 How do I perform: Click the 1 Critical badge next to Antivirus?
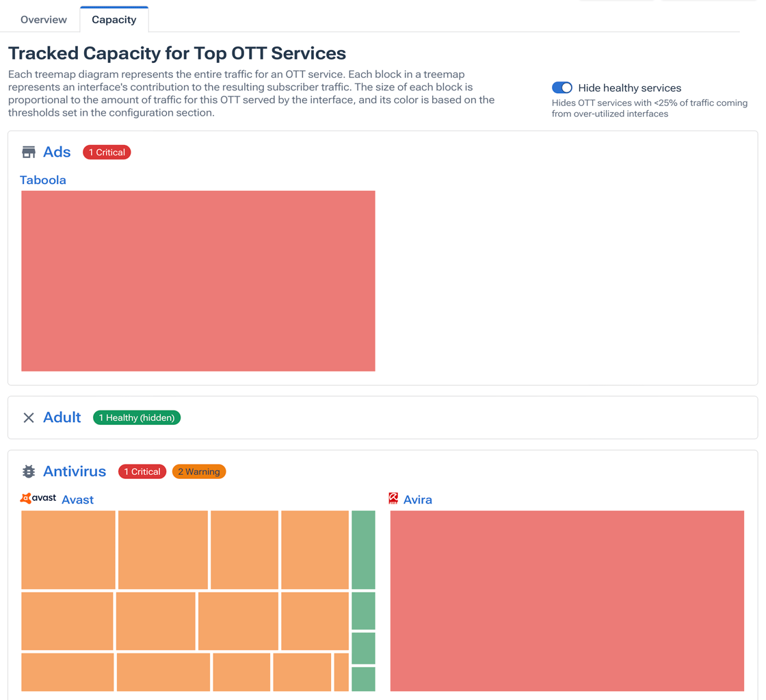tap(142, 471)
